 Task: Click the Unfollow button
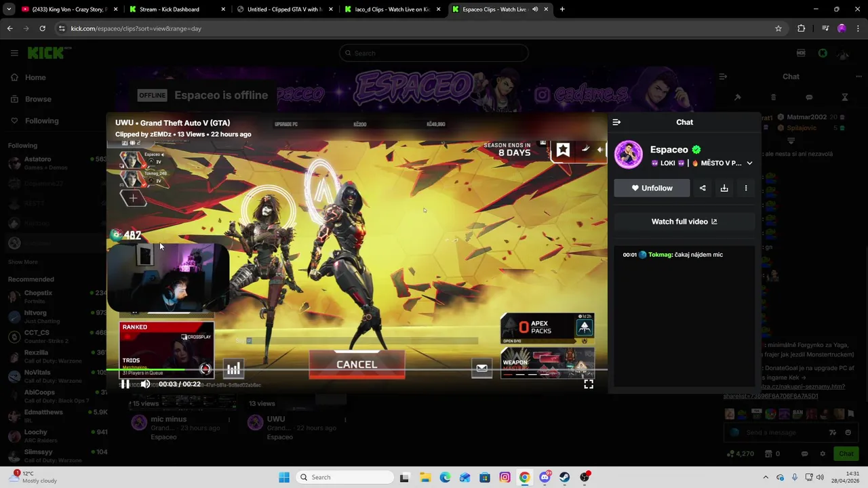pyautogui.click(x=652, y=188)
